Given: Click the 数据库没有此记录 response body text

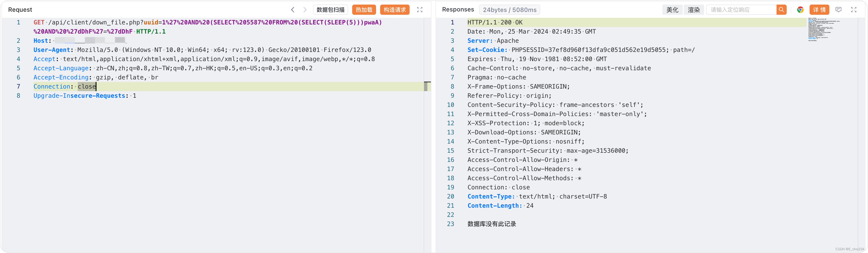Looking at the screenshot, I should pos(492,224).
